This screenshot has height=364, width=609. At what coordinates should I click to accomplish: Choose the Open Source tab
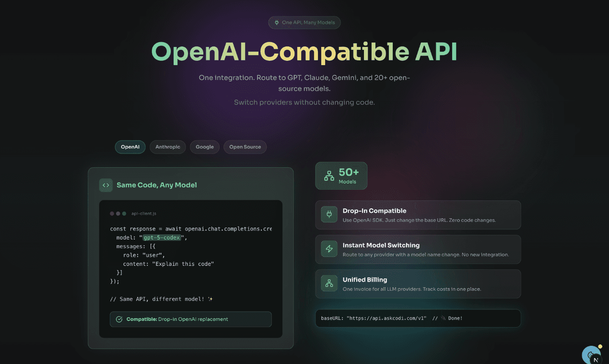[245, 147]
